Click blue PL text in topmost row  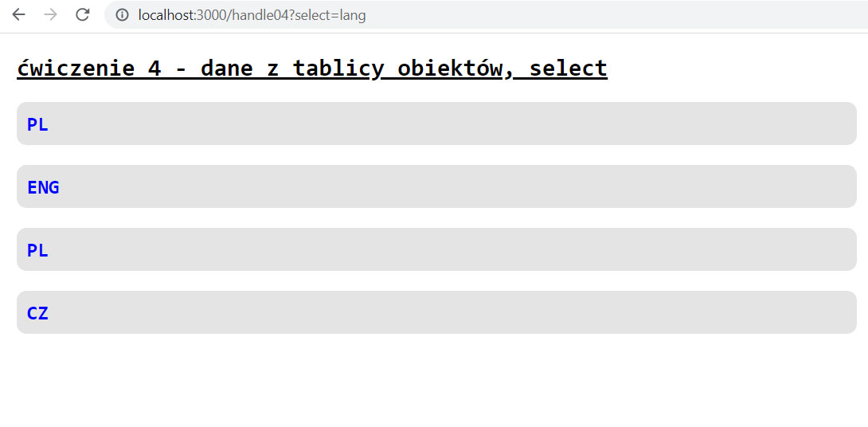point(37,124)
